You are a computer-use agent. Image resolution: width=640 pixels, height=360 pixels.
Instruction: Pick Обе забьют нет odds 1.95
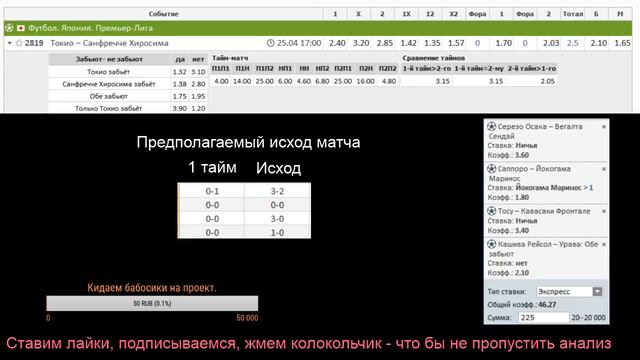tap(198, 96)
